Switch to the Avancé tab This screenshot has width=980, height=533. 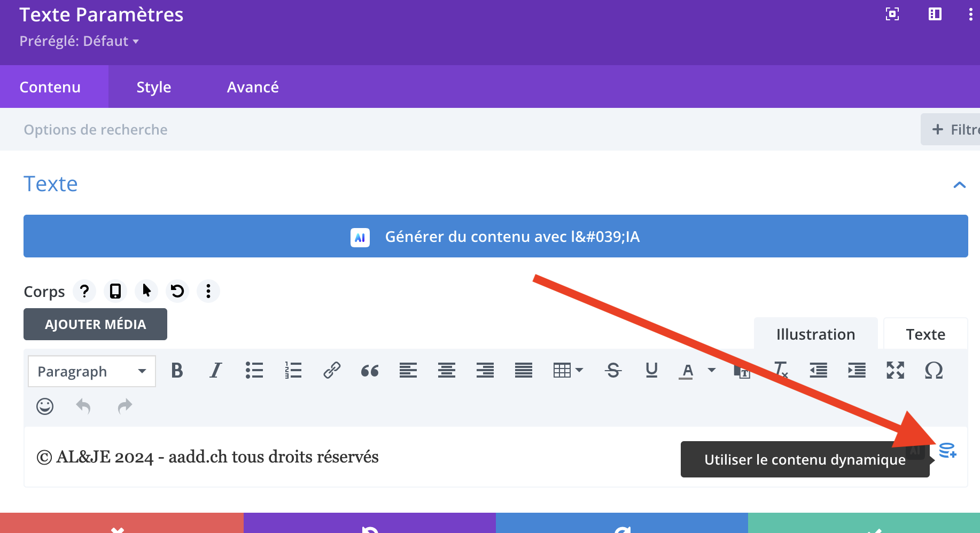pos(253,87)
